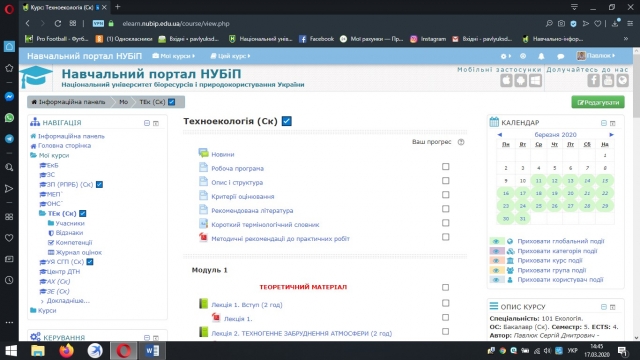
Task: Click the Opera VPN badge
Action: 98,23
